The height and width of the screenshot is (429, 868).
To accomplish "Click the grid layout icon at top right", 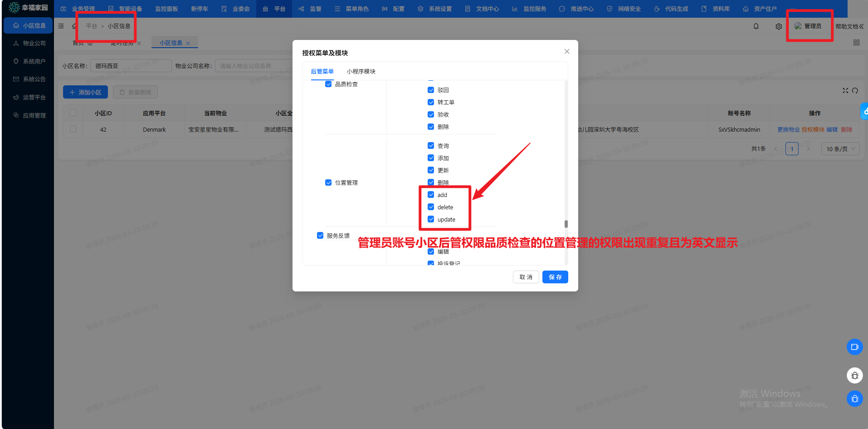I will (856, 43).
